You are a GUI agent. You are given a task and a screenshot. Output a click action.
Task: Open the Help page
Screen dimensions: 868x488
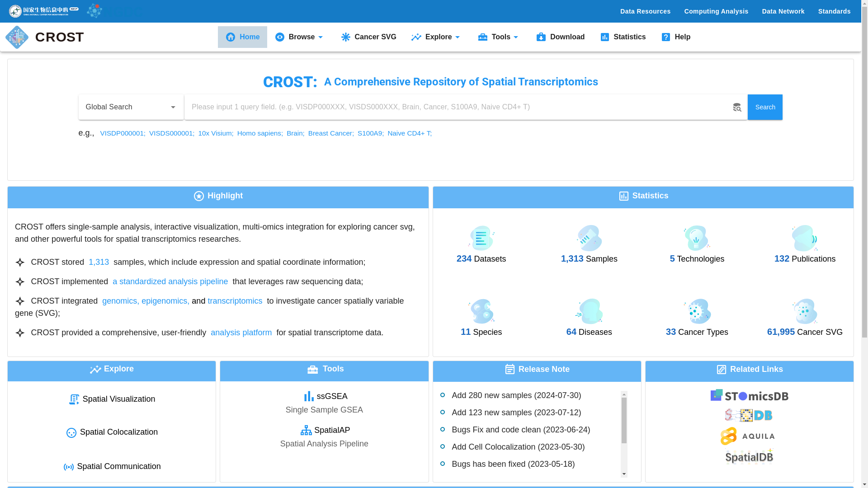coord(676,37)
